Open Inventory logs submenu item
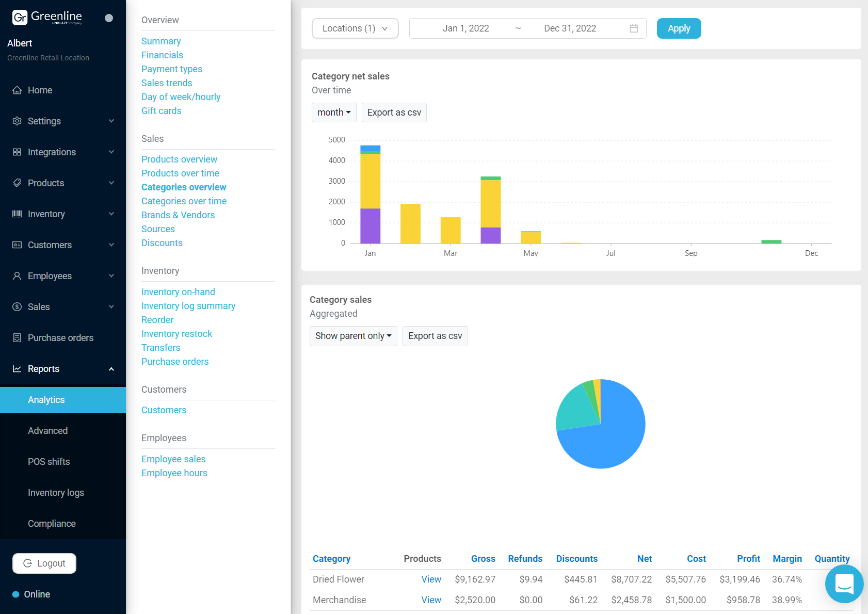Screen dimensions: 868x614 63,493
